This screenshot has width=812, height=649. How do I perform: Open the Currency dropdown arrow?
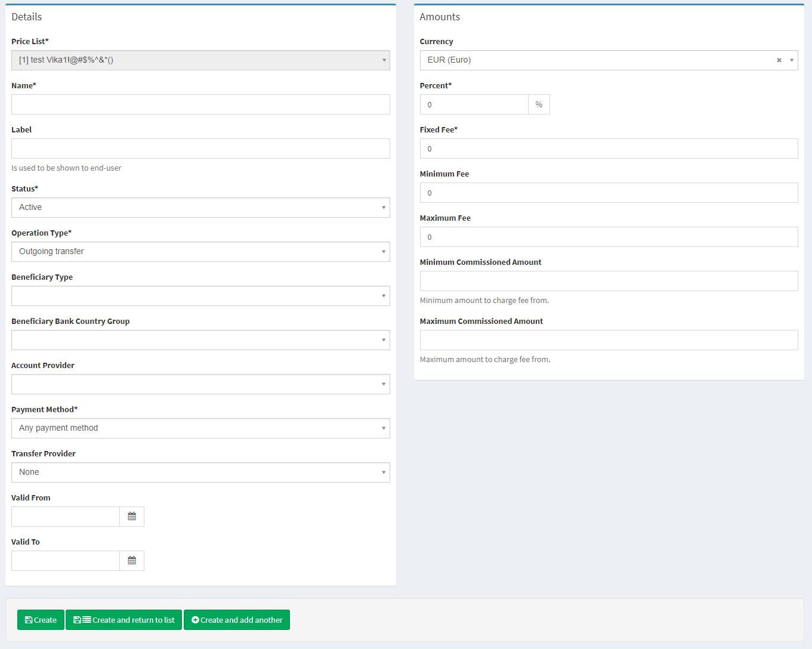click(792, 60)
